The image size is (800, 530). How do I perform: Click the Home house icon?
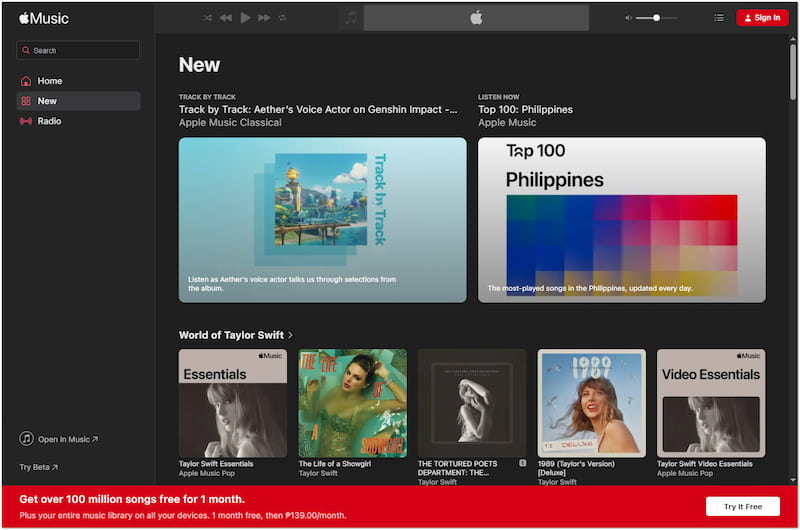click(x=26, y=81)
